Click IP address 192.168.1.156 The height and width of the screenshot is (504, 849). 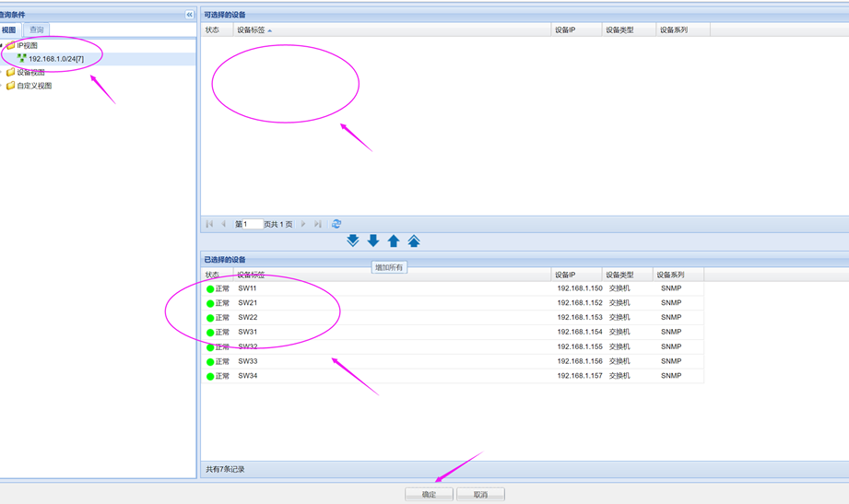579,361
